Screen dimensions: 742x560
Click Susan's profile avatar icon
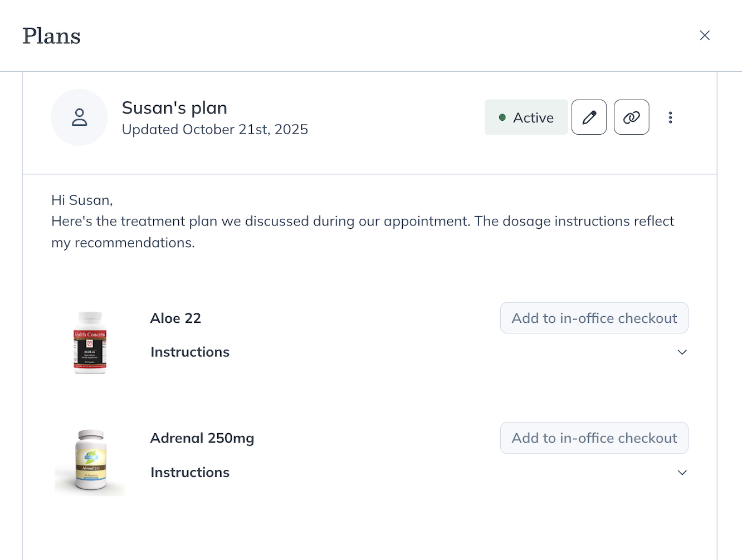coord(79,117)
